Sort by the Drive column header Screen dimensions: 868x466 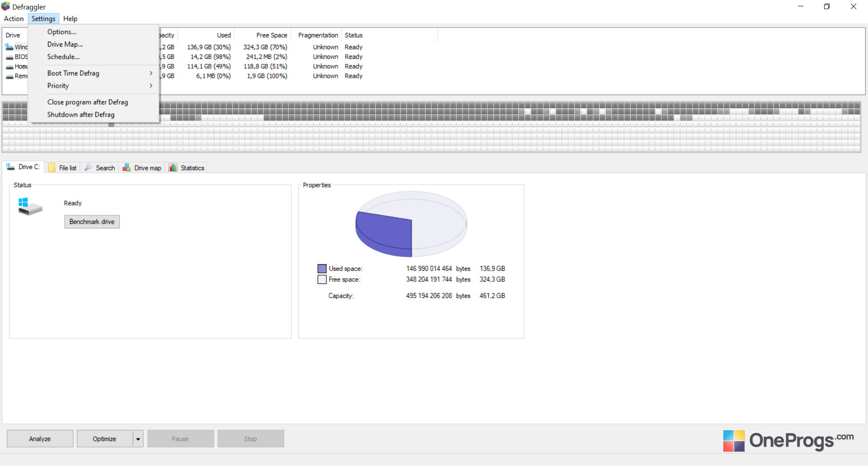pos(13,35)
